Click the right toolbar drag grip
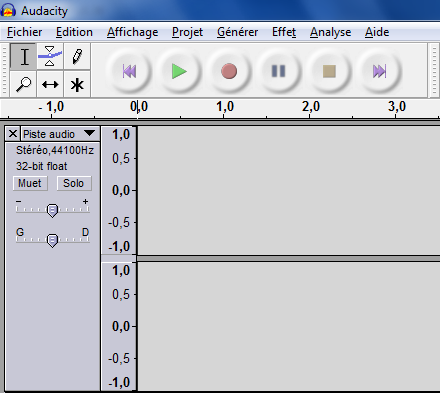Viewport: 440px width, 393px height. tap(434, 70)
